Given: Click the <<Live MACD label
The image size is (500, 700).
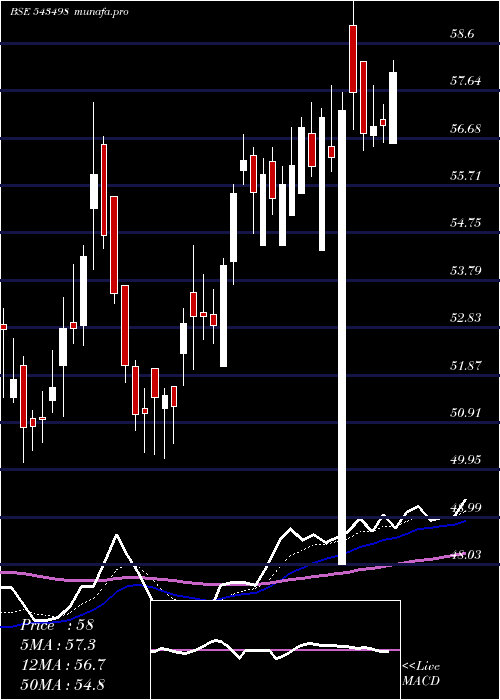Looking at the screenshot, I should point(421,674).
